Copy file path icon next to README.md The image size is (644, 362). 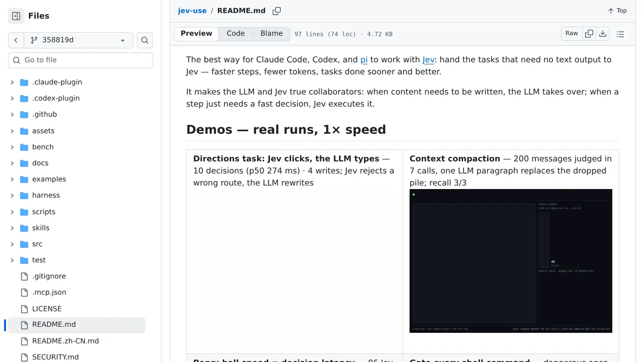277,11
